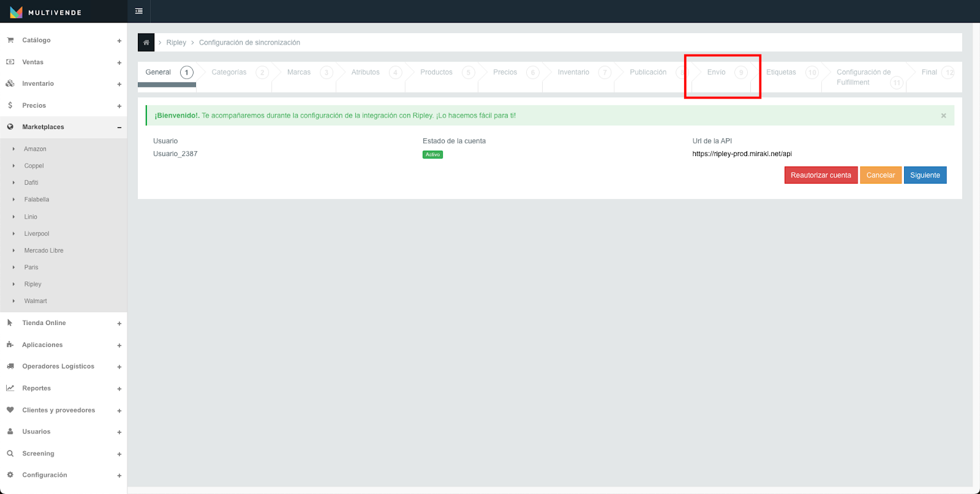
Task: Open Amazon under Marketplaces
Action: coord(35,149)
